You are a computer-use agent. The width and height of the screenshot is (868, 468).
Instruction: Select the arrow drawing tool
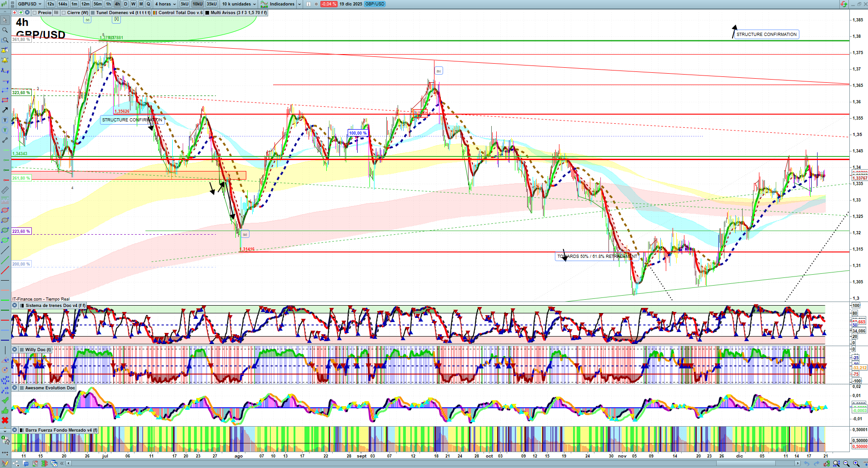point(5,110)
